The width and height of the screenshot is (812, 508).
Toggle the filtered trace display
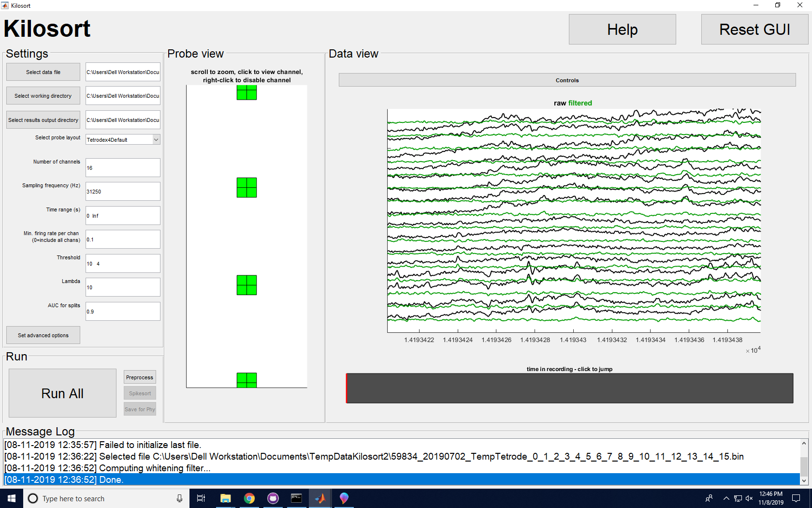pyautogui.click(x=580, y=103)
